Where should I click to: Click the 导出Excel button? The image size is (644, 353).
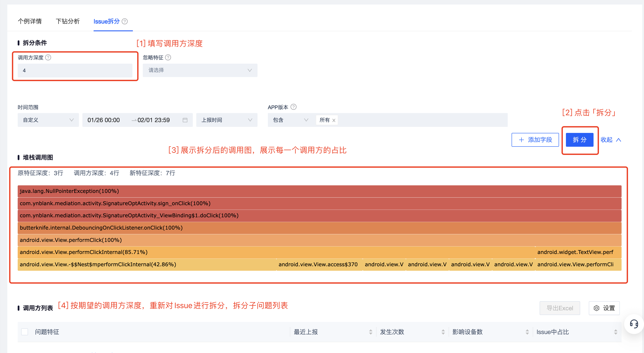pos(560,308)
